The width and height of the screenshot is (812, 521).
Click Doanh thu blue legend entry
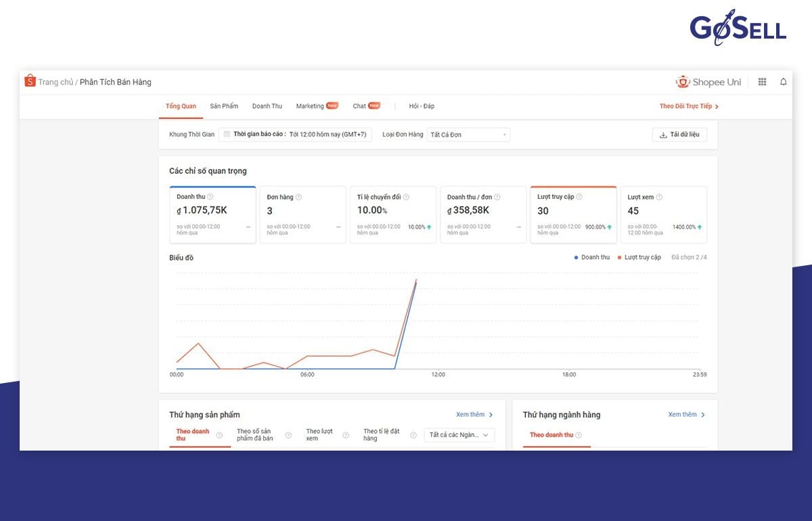[591, 257]
